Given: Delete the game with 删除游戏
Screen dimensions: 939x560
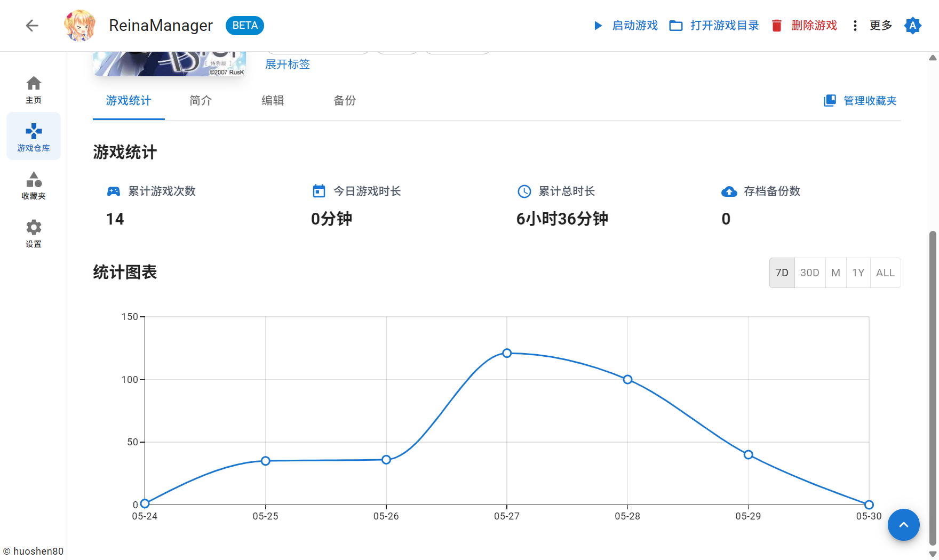Looking at the screenshot, I should coord(804,26).
